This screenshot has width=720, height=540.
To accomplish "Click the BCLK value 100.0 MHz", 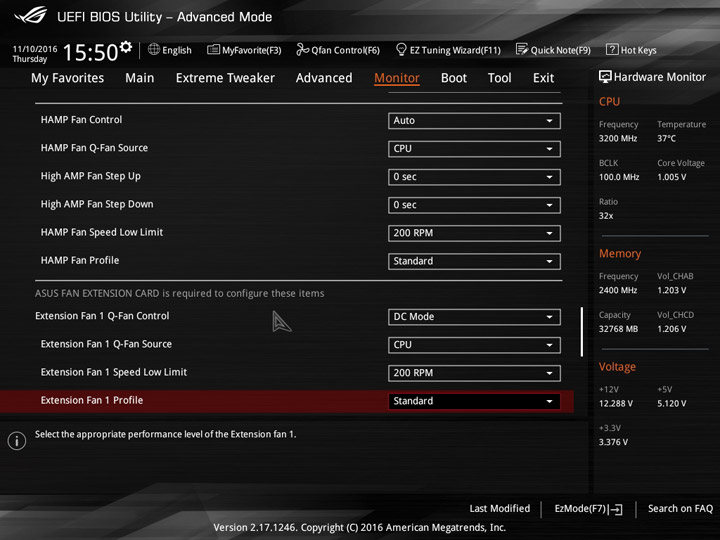I will point(619,177).
